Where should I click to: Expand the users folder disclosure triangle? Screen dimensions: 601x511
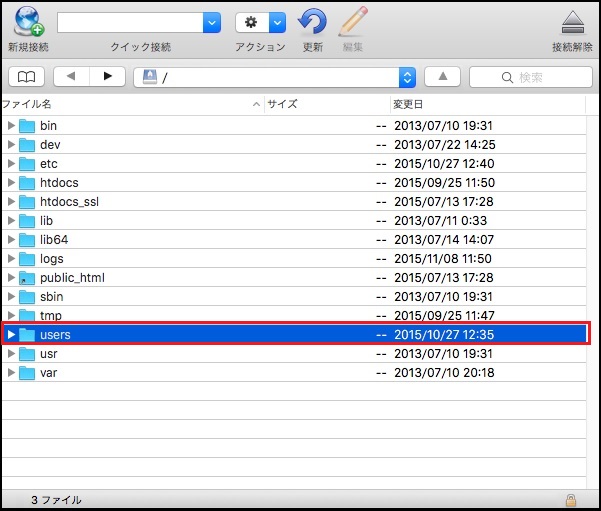[11, 334]
